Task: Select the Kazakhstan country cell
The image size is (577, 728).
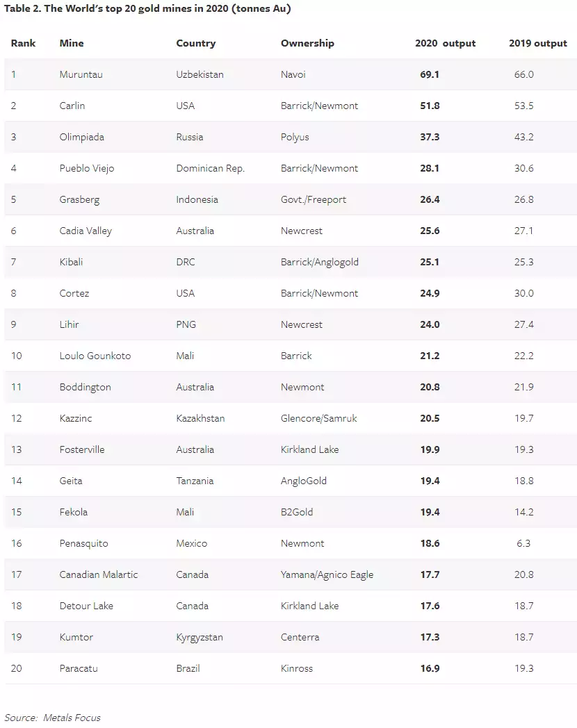Action: 200,418
